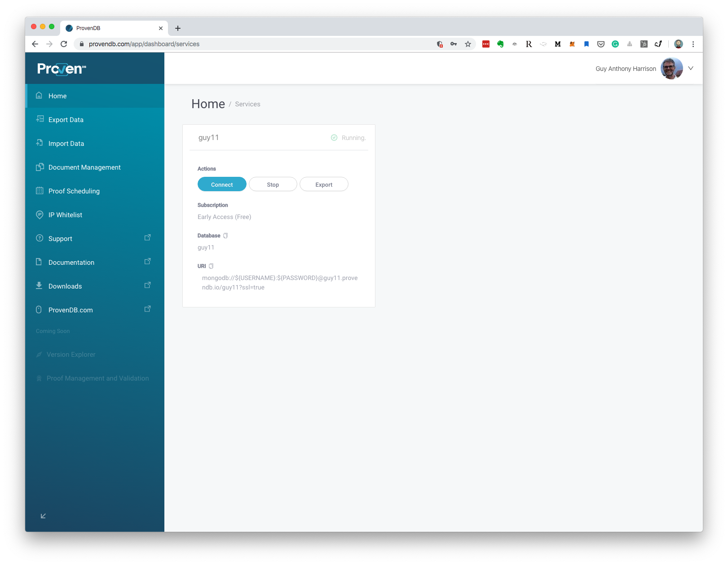Click the Early Access (Free) subscription text

(x=225, y=217)
